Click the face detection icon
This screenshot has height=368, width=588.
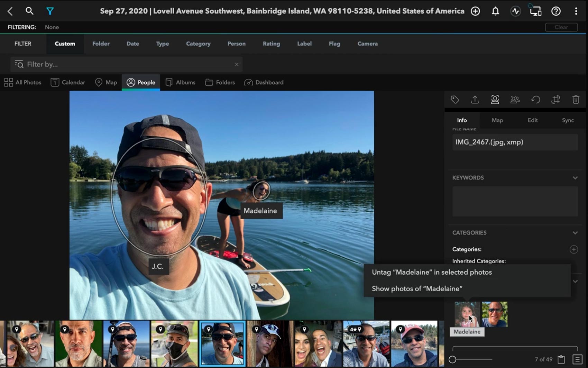coord(495,100)
